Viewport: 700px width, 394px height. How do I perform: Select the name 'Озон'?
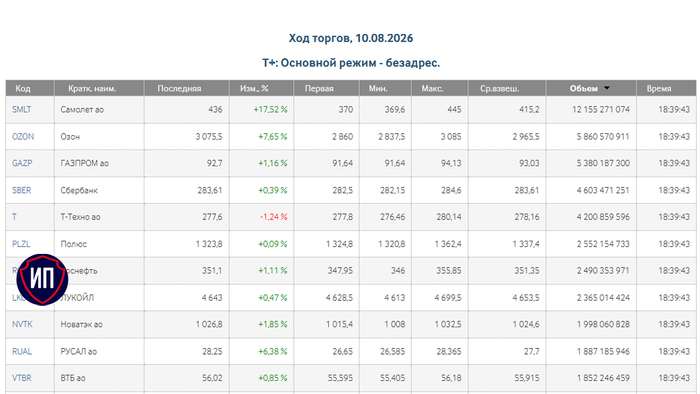pyautogui.click(x=70, y=137)
